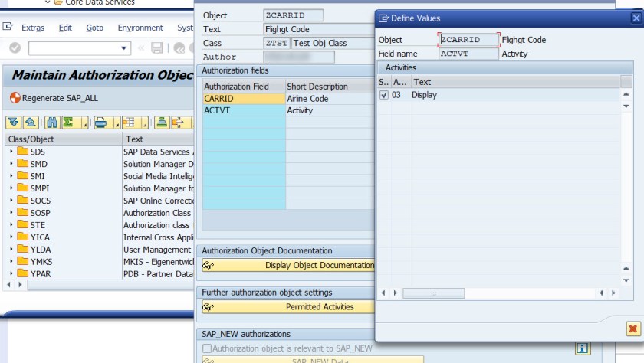The height and width of the screenshot is (363, 644).
Task: Click the Collapse all nodes icon
Action: coord(31,123)
